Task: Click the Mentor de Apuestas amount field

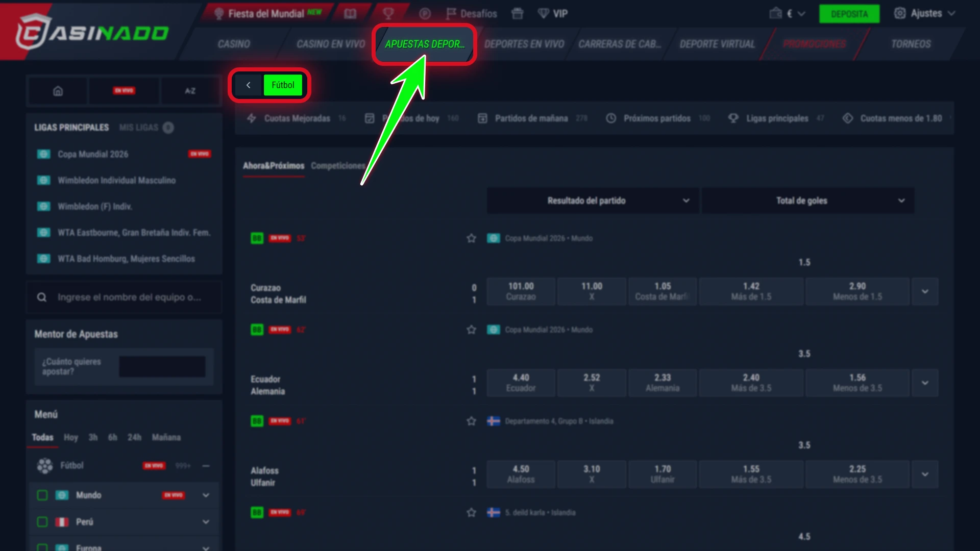Action: point(162,366)
